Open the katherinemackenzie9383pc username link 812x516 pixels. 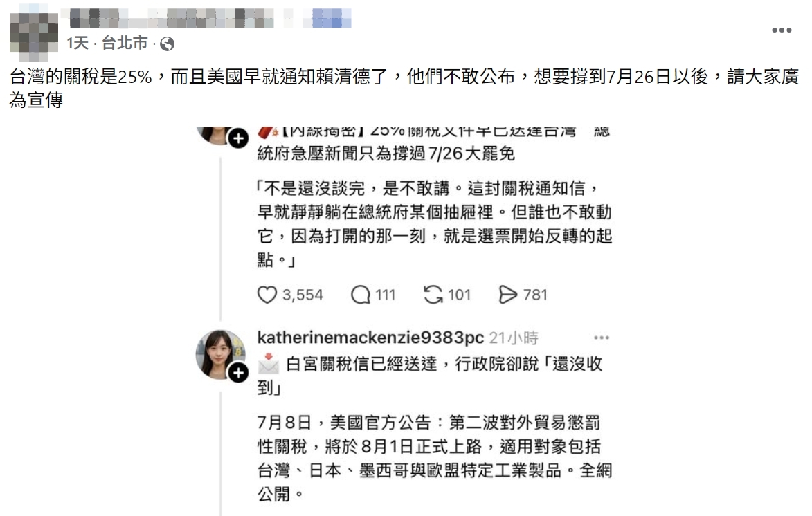[370, 338]
